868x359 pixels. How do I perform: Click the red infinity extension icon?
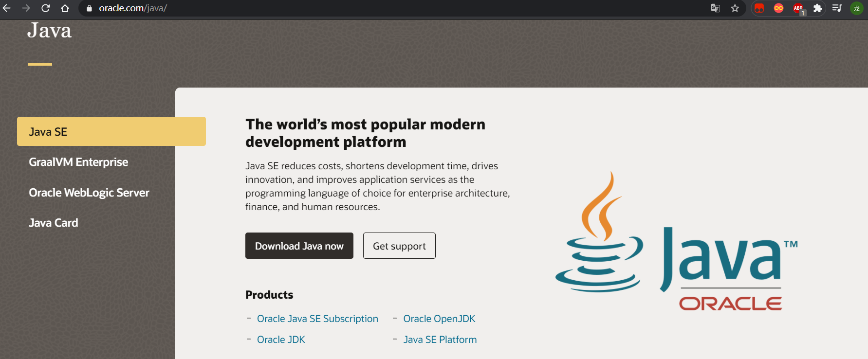coord(778,8)
